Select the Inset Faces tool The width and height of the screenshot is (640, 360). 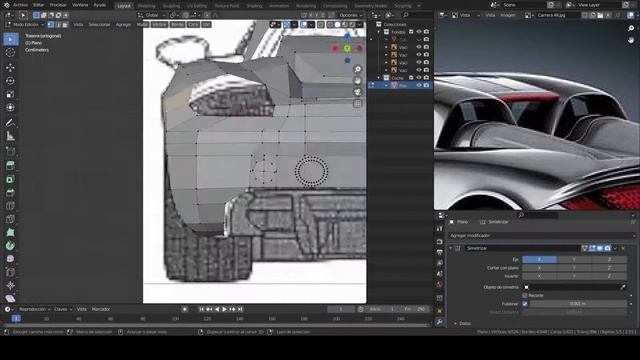[x=11, y=179]
